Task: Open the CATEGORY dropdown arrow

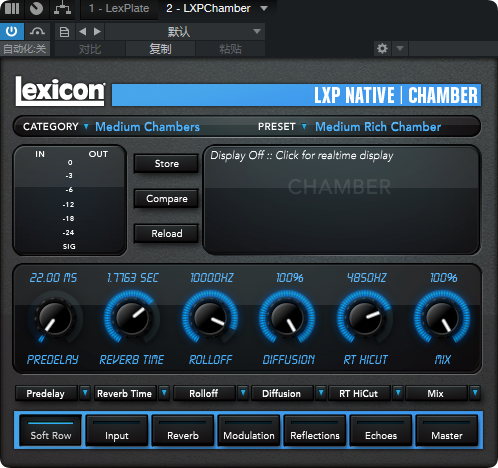Action: [x=86, y=126]
